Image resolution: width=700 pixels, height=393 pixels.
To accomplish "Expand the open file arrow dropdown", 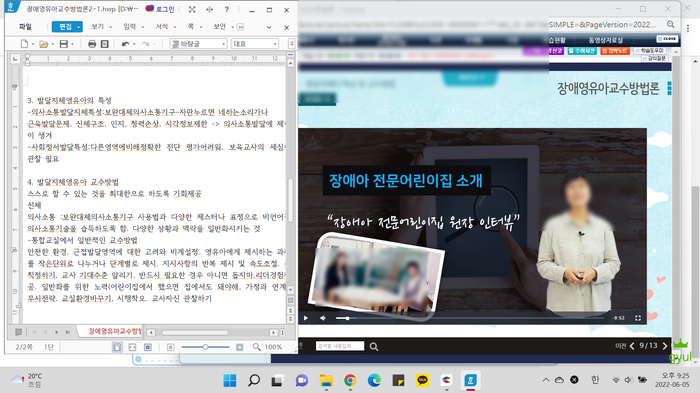I will click(x=53, y=44).
